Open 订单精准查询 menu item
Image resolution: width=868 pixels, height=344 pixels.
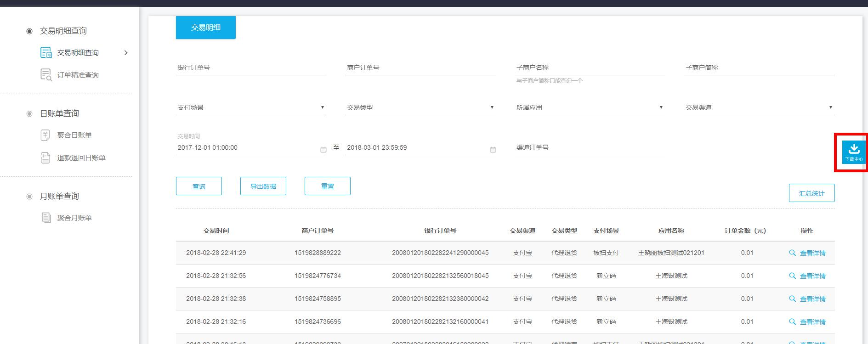coord(78,75)
